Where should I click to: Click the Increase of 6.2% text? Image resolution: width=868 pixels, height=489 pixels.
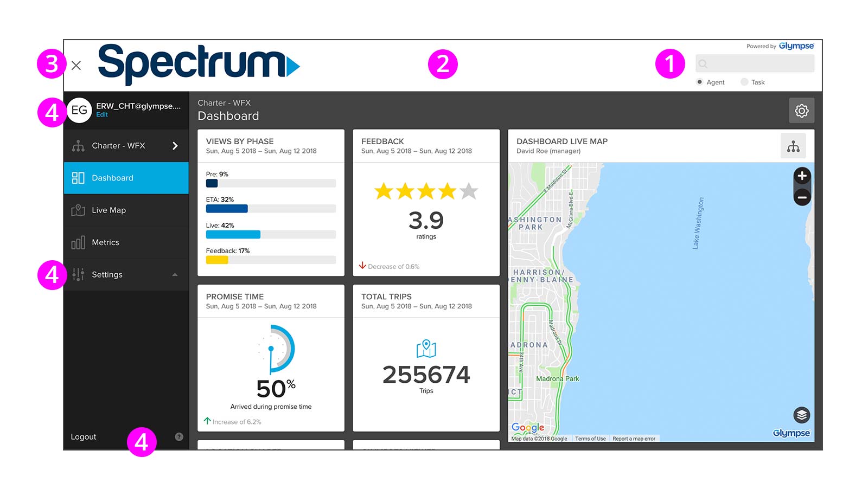pyautogui.click(x=237, y=422)
